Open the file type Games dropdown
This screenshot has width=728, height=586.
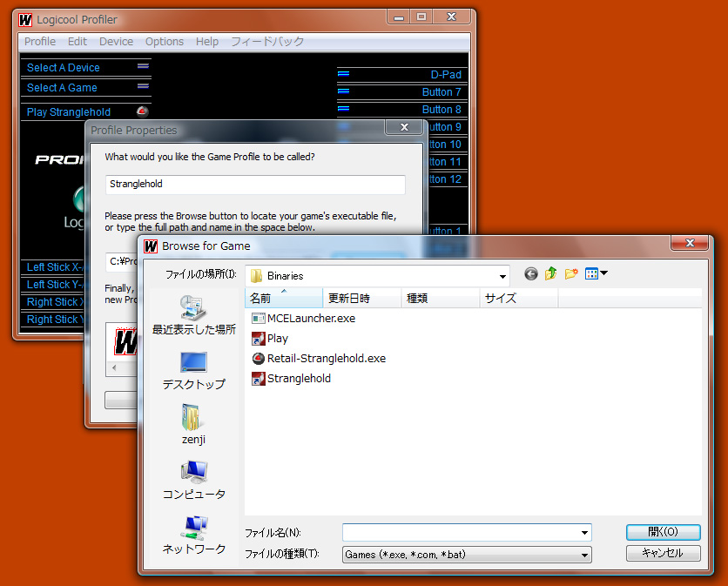coord(467,555)
